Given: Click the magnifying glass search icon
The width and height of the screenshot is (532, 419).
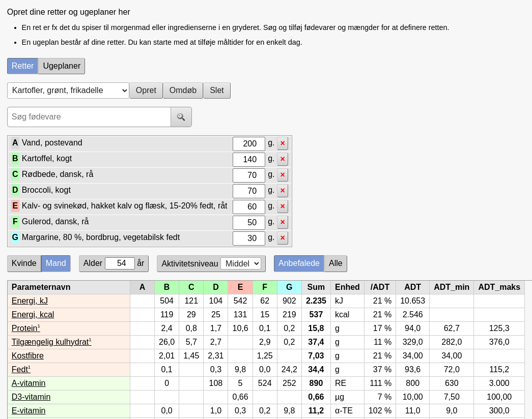Looking at the screenshot, I should (x=181, y=117).
